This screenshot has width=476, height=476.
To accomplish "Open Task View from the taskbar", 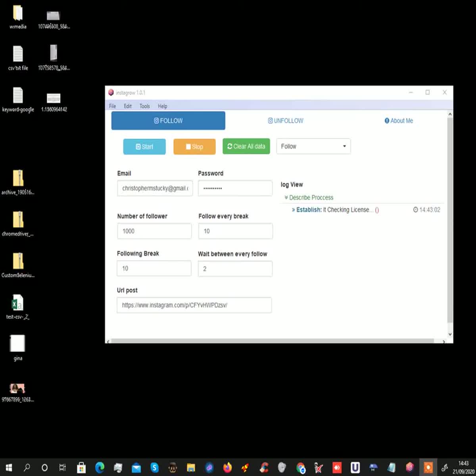I will [63, 468].
